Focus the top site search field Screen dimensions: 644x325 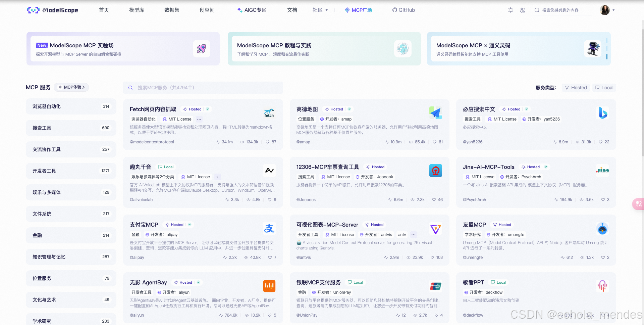tap(562, 10)
